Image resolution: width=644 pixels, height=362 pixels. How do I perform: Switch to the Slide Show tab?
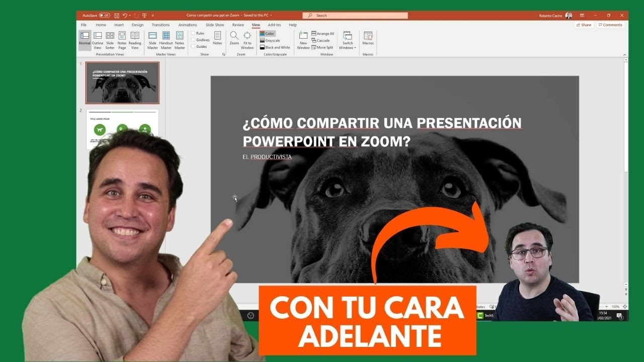(x=215, y=25)
